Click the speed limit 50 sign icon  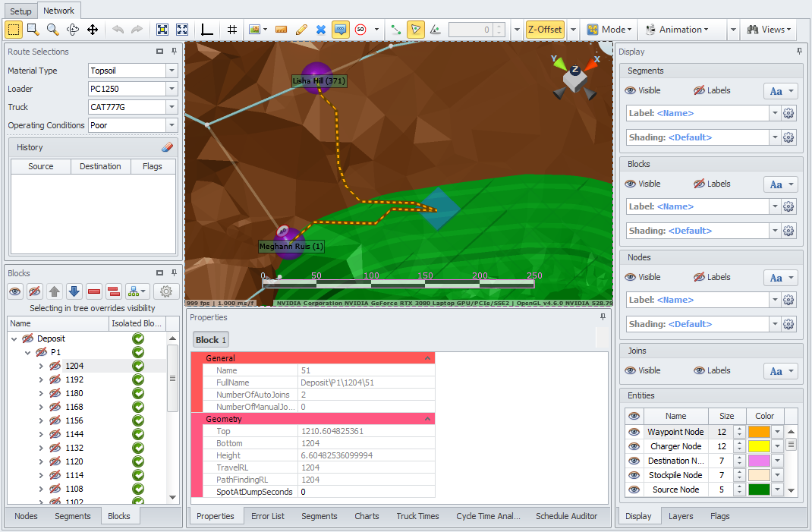point(360,30)
